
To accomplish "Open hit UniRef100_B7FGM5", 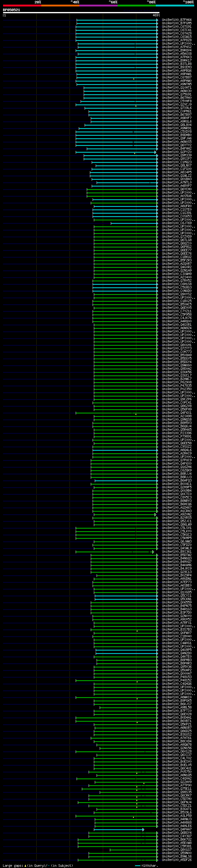I will click(x=176, y=23).
